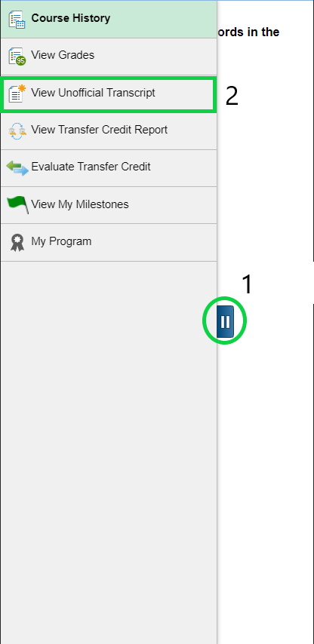Click the Transfer Credit Report scales icon
The width and height of the screenshot is (314, 644).
[17, 130]
